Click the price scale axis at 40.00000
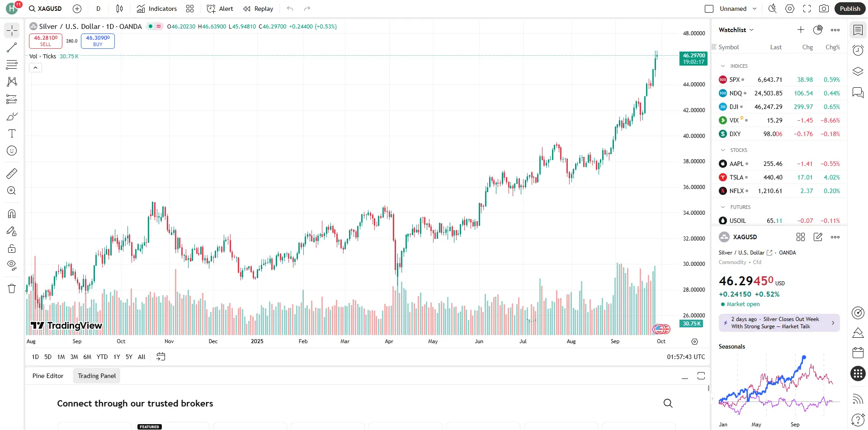 [693, 136]
